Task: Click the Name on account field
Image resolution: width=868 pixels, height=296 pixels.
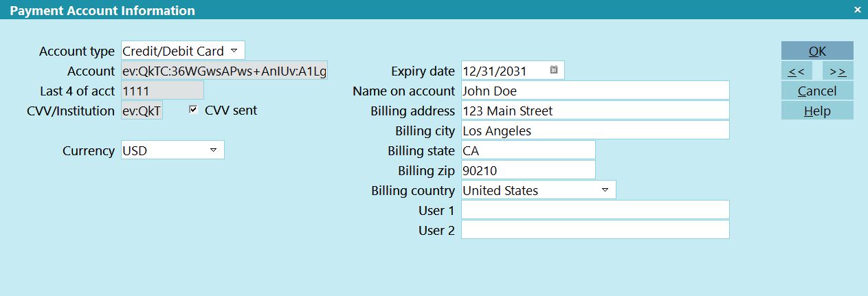Action: [594, 91]
